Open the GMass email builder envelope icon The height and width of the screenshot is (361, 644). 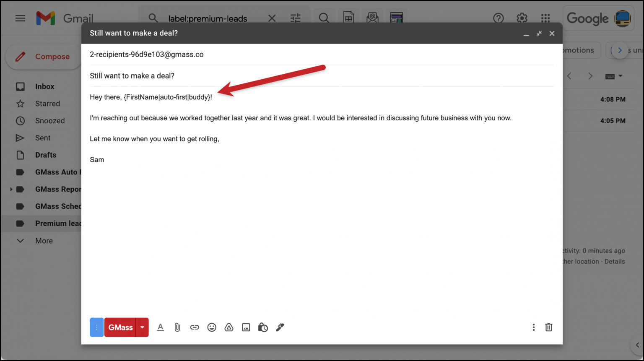pos(372,18)
